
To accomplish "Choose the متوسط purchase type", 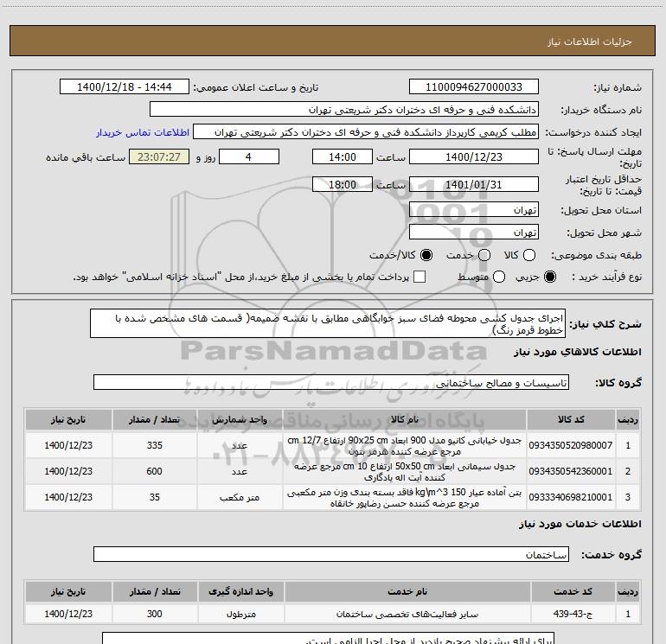I will [499, 277].
